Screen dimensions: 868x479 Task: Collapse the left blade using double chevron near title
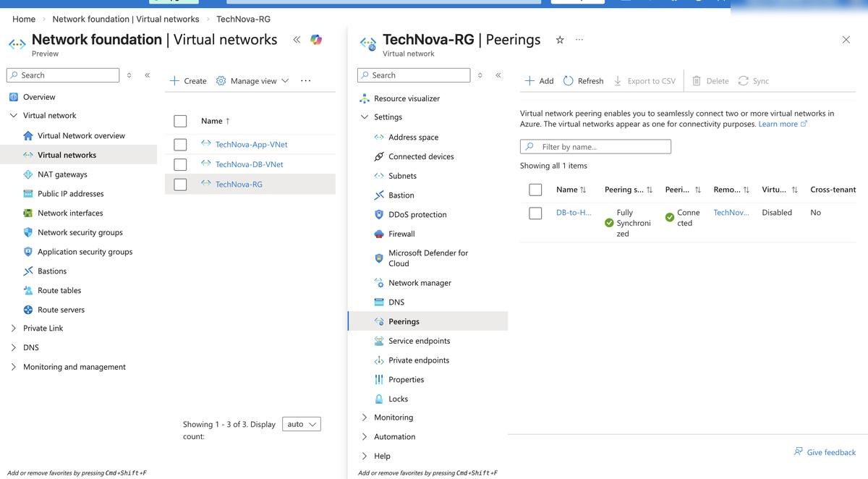click(x=297, y=40)
